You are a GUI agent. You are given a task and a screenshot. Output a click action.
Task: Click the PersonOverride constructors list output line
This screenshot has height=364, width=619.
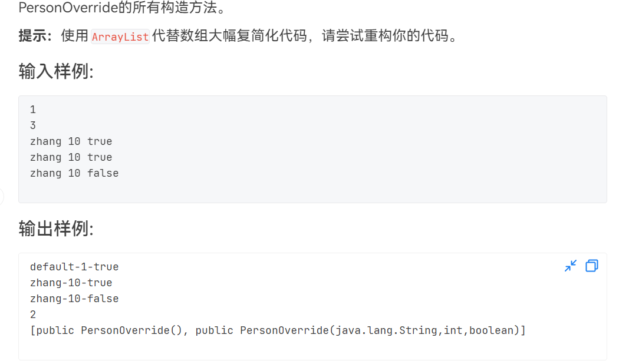[x=277, y=330]
